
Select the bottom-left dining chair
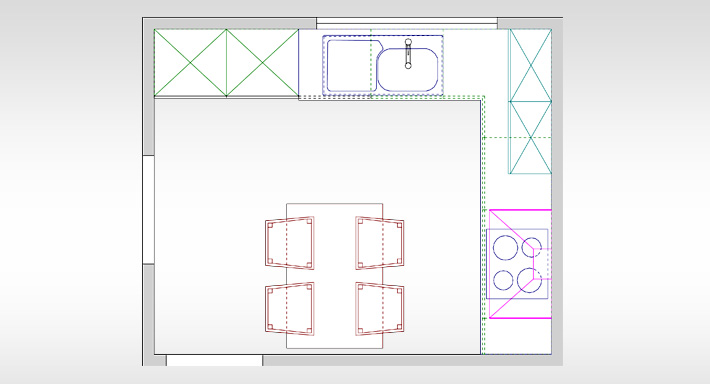[290, 309]
